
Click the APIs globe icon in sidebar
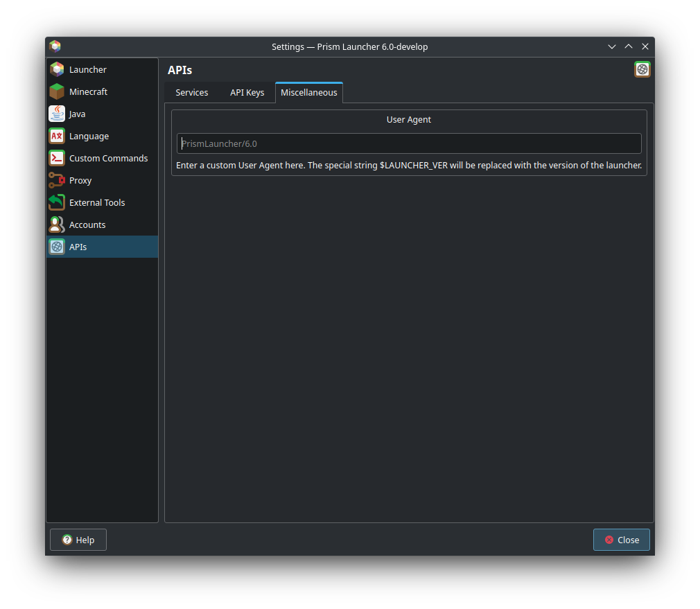coord(57,247)
